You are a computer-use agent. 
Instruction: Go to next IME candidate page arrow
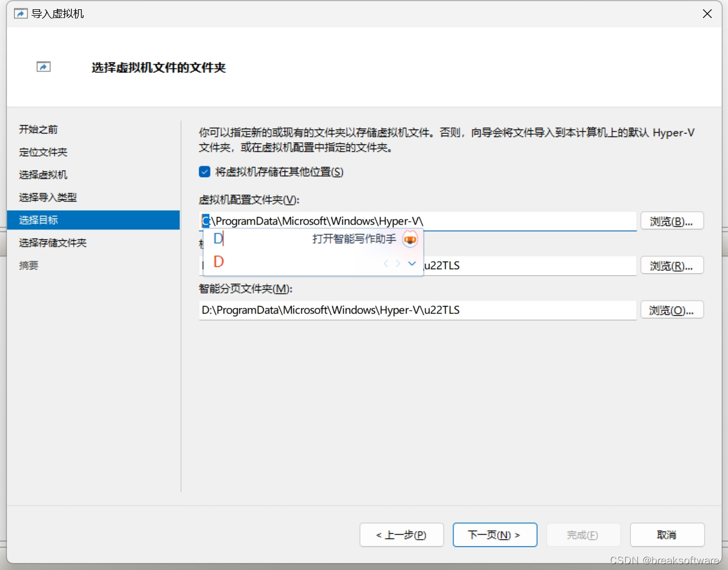398,264
